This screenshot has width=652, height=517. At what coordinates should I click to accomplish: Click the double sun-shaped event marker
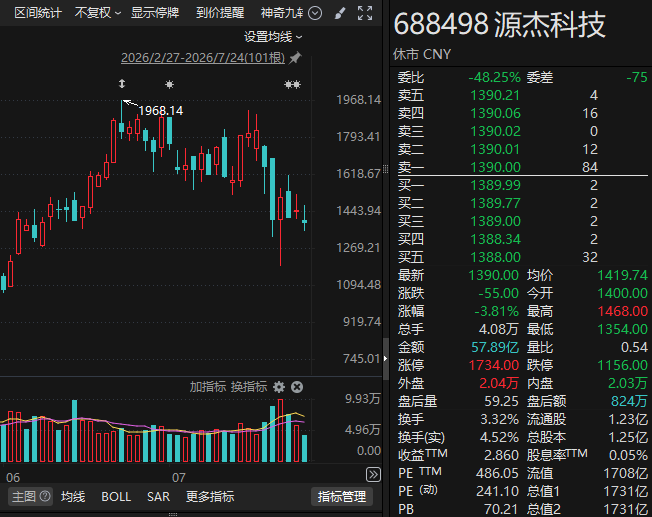[x=292, y=84]
